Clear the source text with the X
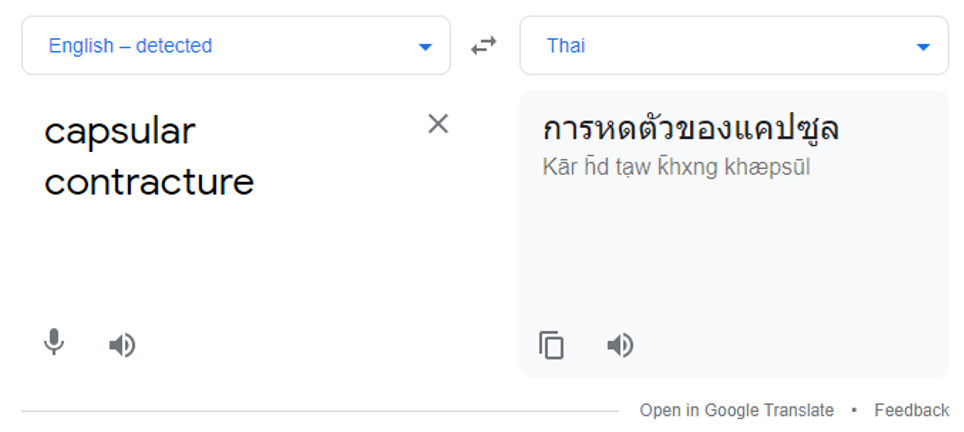964x432 pixels. pos(438,124)
